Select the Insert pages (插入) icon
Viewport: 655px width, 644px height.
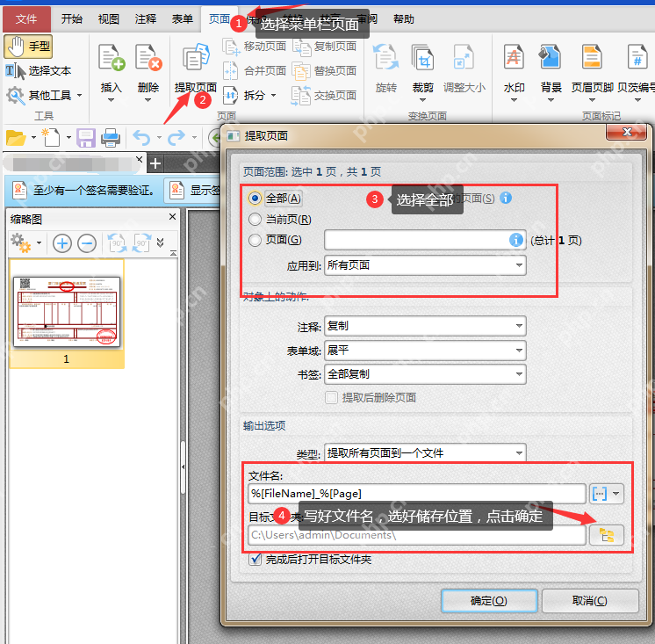pos(112,57)
